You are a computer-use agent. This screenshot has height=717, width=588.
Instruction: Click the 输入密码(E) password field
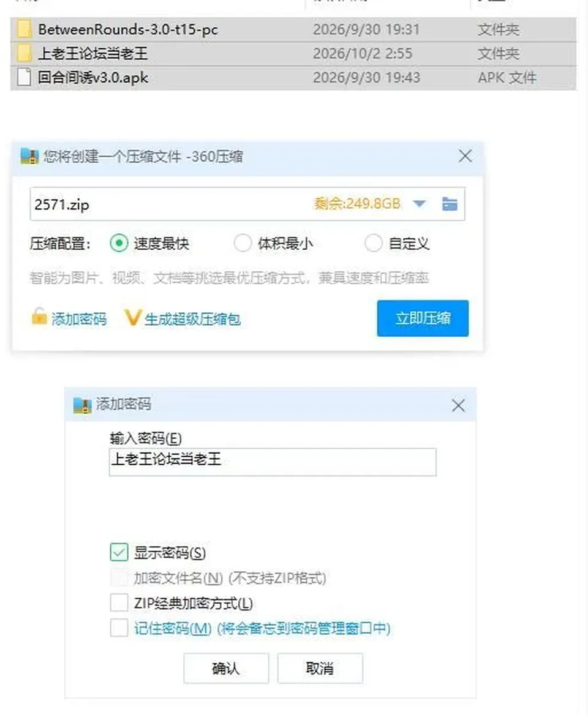[x=273, y=462]
